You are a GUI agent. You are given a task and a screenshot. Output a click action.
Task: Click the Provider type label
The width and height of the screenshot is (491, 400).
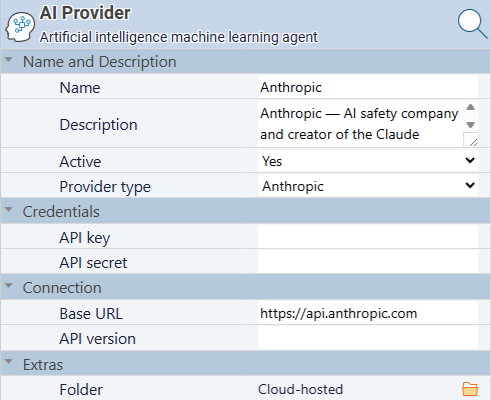105,187
